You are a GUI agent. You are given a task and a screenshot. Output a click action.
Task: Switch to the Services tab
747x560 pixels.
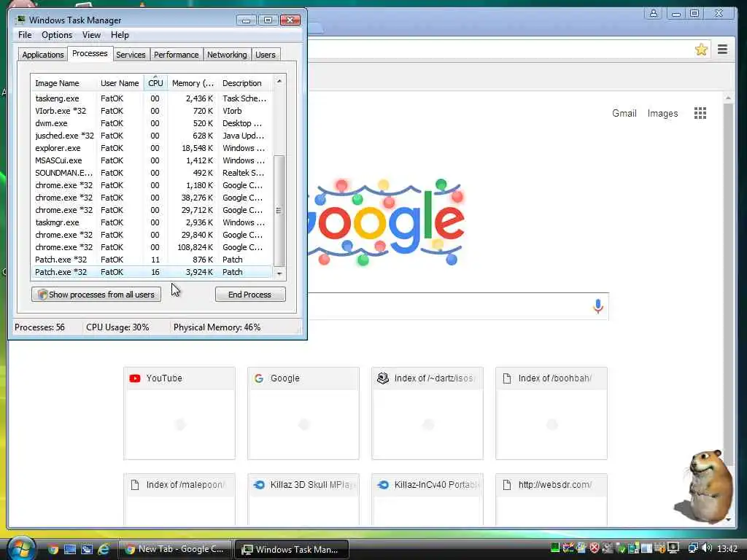point(131,55)
